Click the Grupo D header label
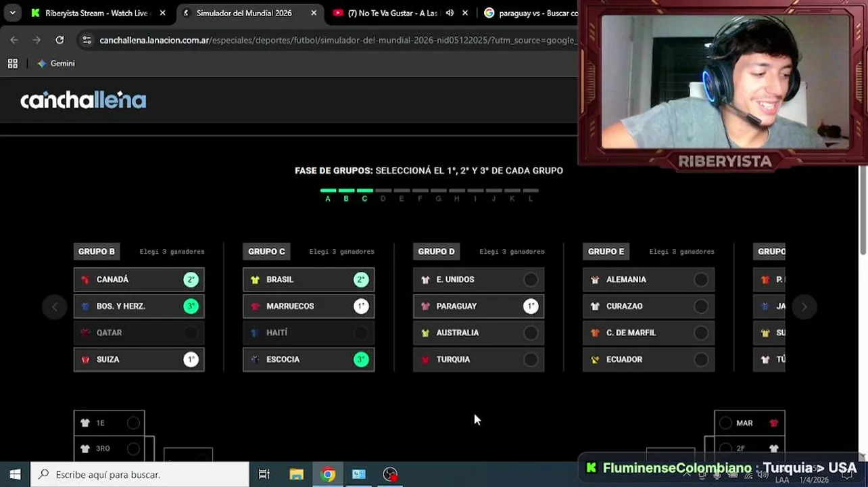 (x=436, y=251)
